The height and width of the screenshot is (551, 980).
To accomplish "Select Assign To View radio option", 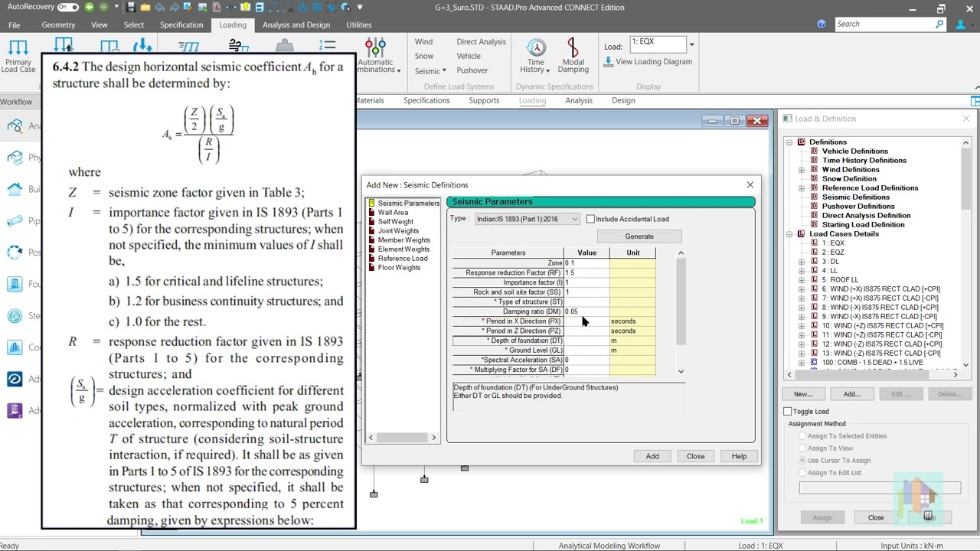I will point(802,448).
